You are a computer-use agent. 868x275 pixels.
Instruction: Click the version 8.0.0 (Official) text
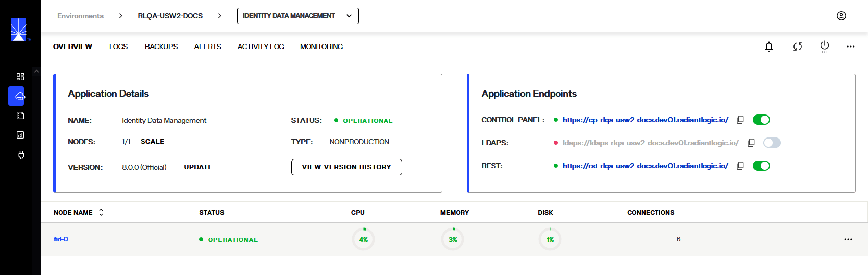(x=144, y=167)
